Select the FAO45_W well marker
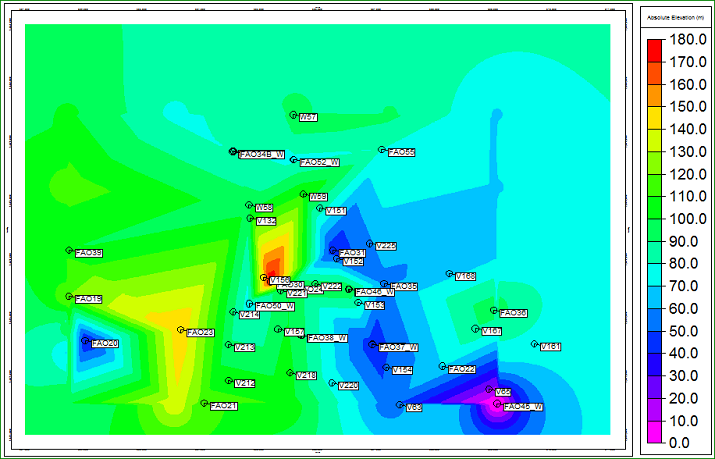715x459 pixels. point(497,404)
